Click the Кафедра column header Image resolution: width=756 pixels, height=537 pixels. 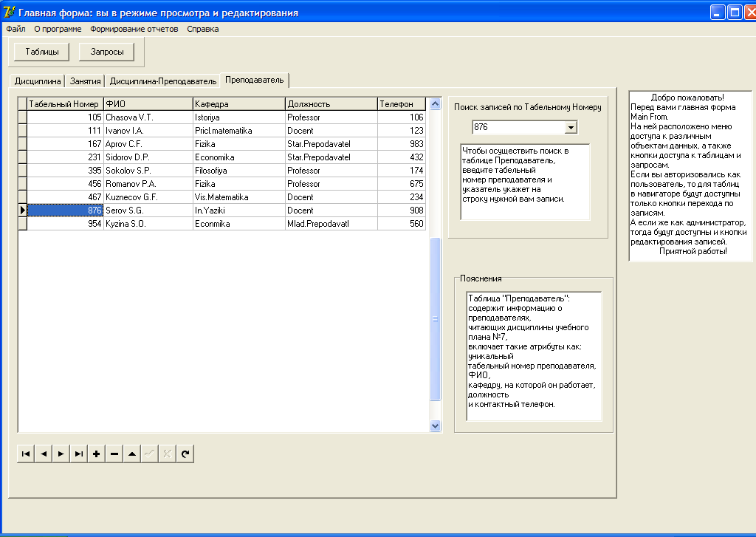click(x=239, y=103)
